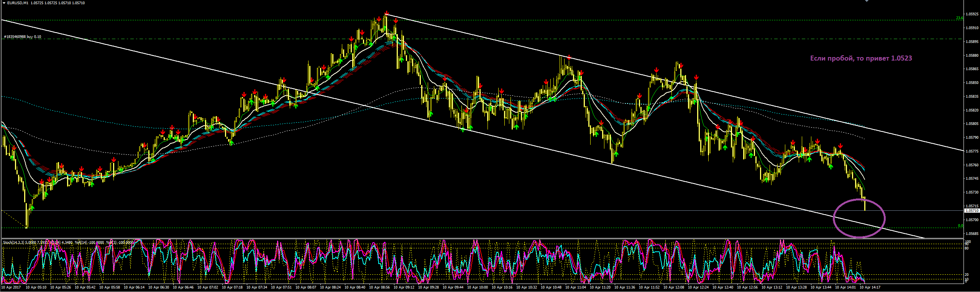
Task: Click price scale value 1.05835
Action: tap(972, 97)
